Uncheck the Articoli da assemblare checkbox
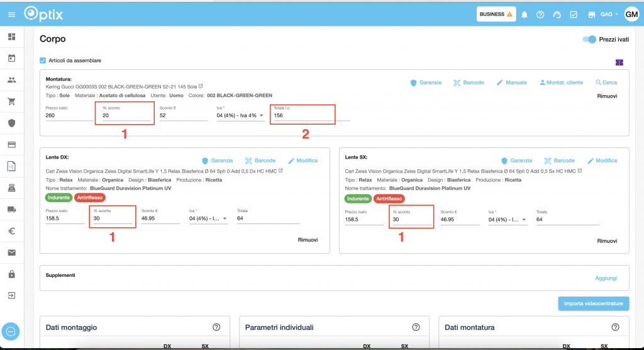Screen dimensions: 644x350 [x=43, y=60]
